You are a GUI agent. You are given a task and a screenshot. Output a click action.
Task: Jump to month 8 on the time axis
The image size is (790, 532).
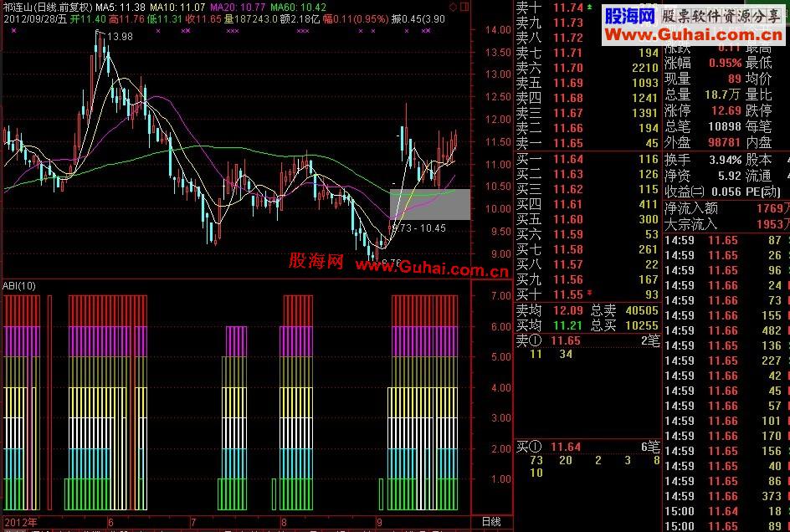pos(285,523)
